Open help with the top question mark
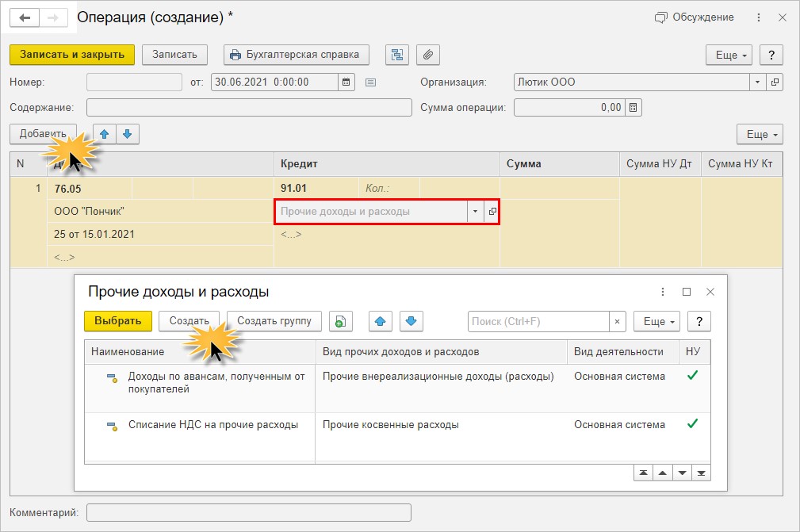This screenshot has height=532, width=800. pyautogui.click(x=771, y=55)
